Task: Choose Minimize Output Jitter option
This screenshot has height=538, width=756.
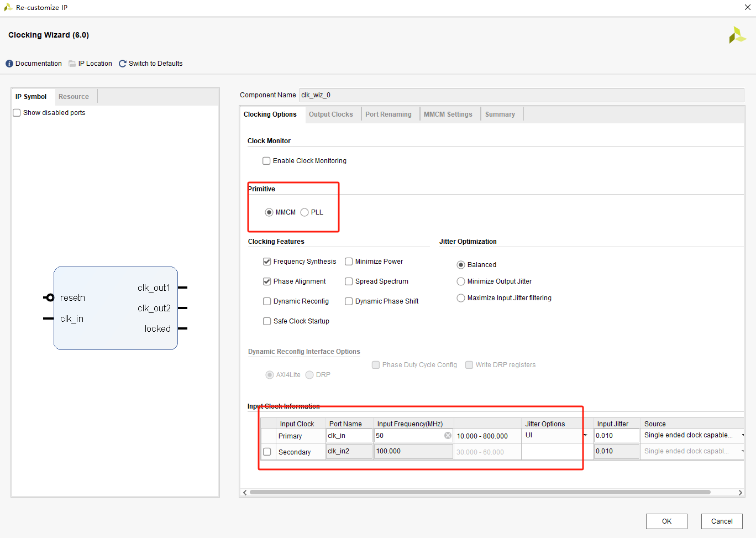Action: pos(461,281)
